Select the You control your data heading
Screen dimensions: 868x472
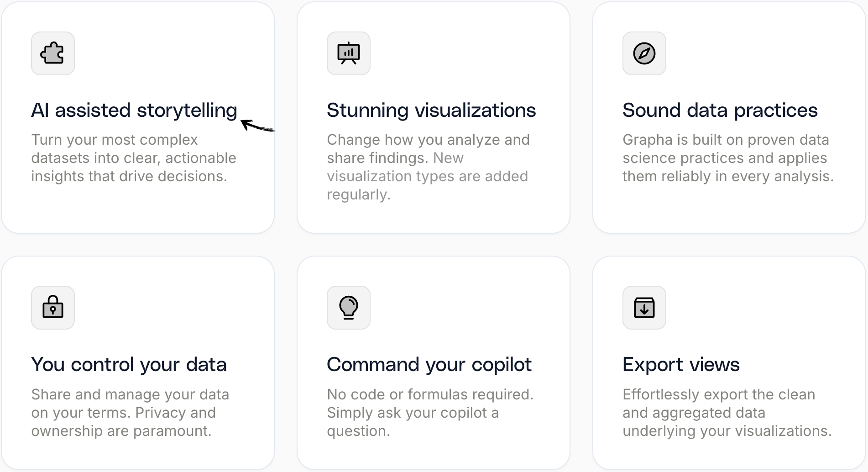point(129,365)
